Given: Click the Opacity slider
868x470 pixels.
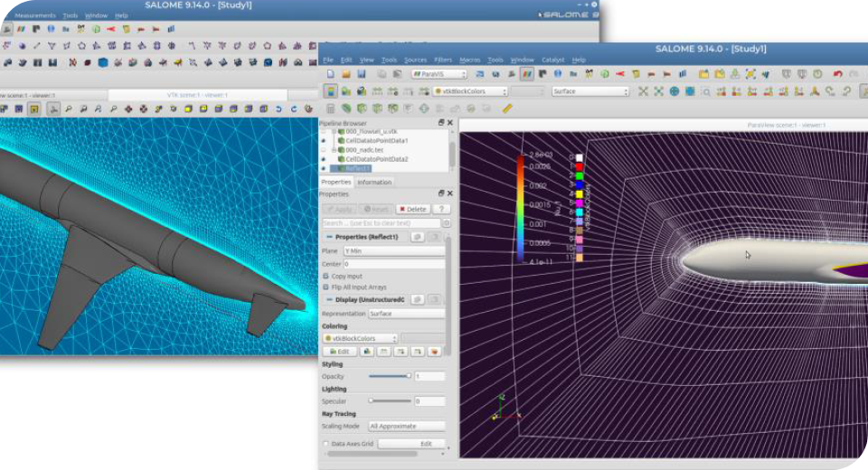Looking at the screenshot, I should click(389, 376).
